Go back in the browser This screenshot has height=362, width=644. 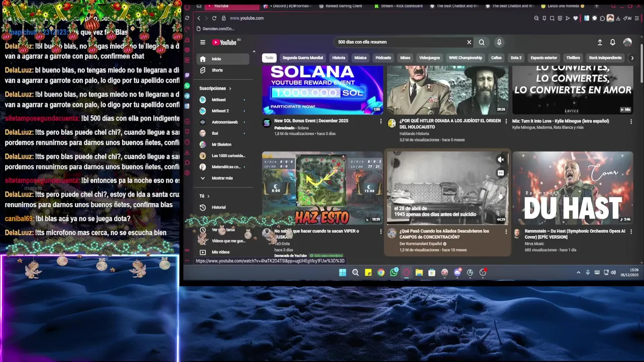click(199, 18)
